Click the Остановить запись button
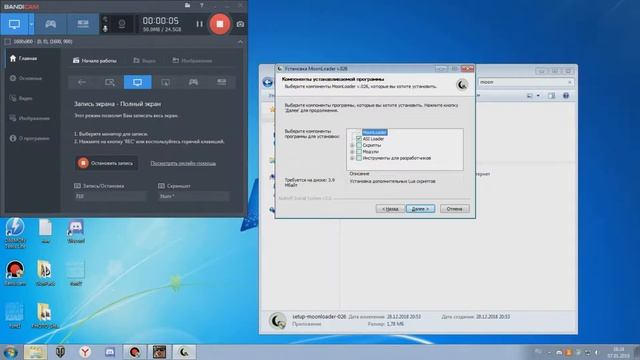 click(106, 163)
